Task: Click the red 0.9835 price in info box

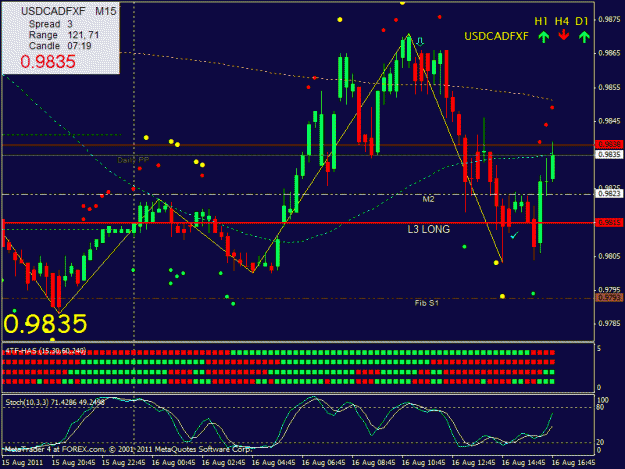Action: tap(48, 62)
